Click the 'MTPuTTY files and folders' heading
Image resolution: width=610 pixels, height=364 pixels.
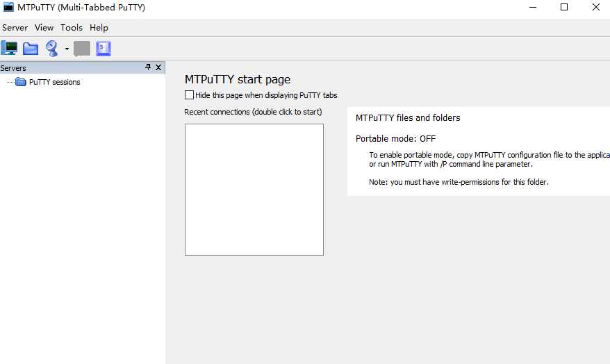[408, 118]
